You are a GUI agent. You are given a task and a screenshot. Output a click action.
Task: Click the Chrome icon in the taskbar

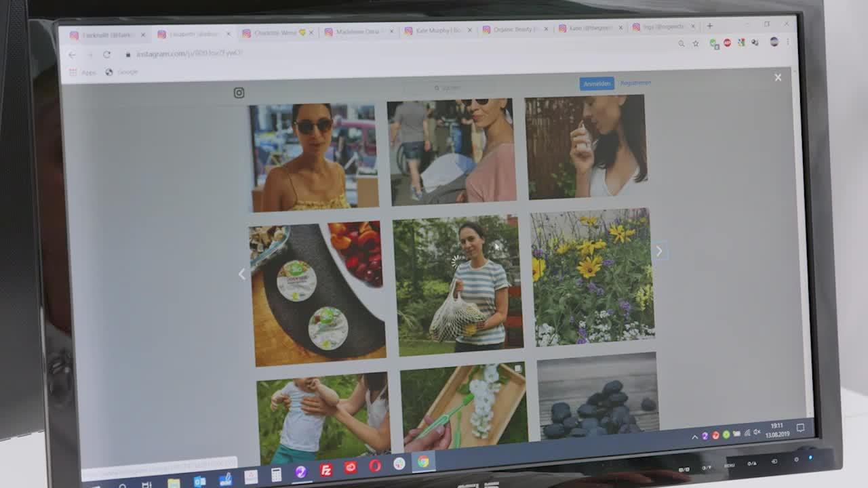[423, 462]
